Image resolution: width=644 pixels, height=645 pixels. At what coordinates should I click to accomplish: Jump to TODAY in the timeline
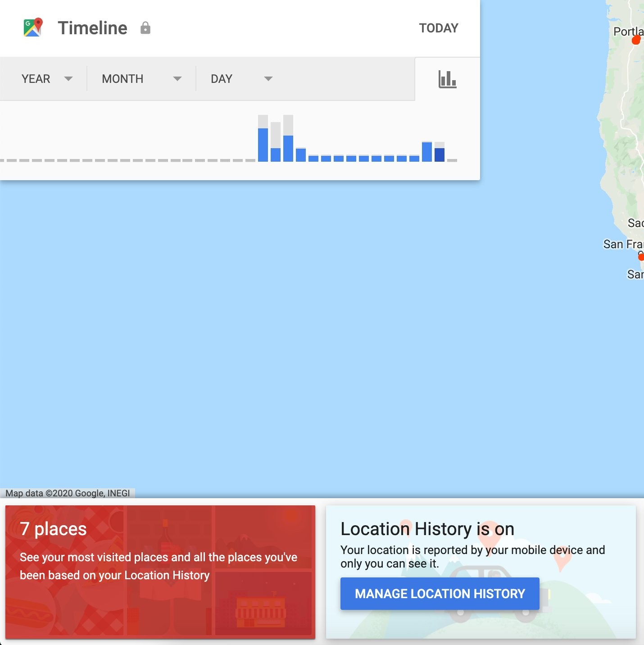point(439,28)
